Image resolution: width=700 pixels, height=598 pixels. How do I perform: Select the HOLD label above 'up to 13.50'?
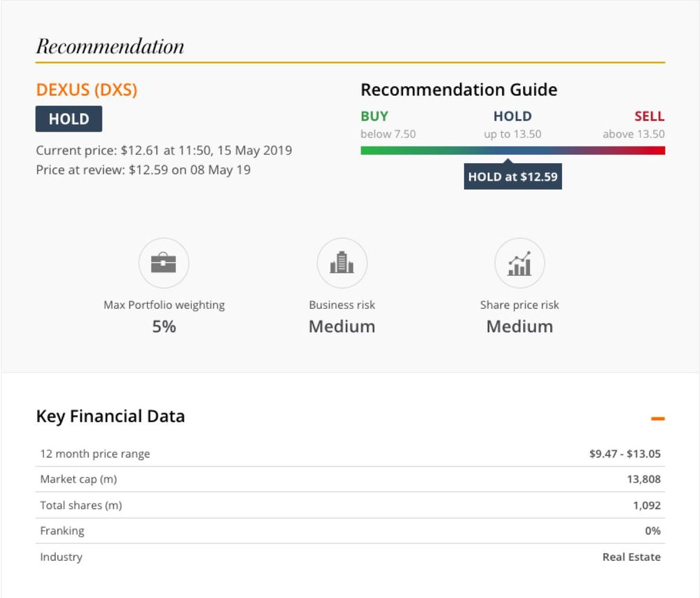(x=512, y=116)
